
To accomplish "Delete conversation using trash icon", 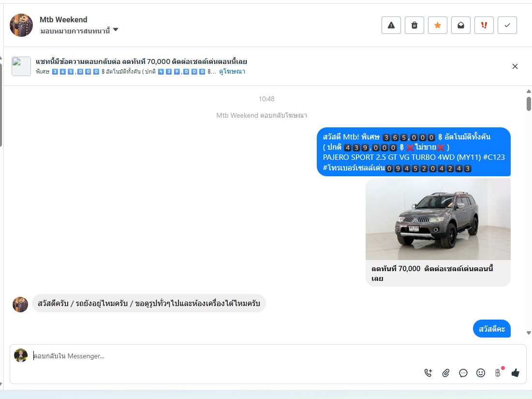I will click(x=414, y=25).
